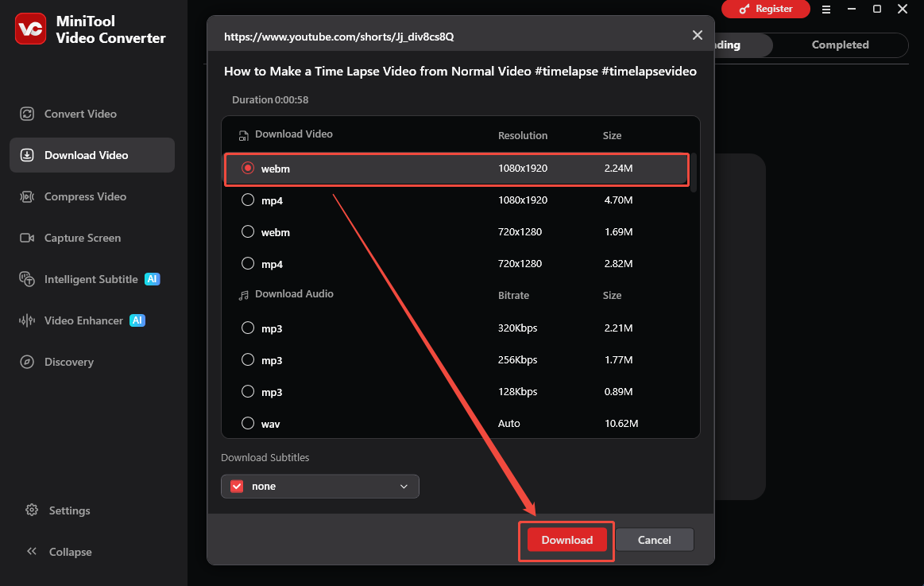Screen dimensions: 924x586
Task: Click 720x1280 in the webm row
Action: click(x=520, y=231)
